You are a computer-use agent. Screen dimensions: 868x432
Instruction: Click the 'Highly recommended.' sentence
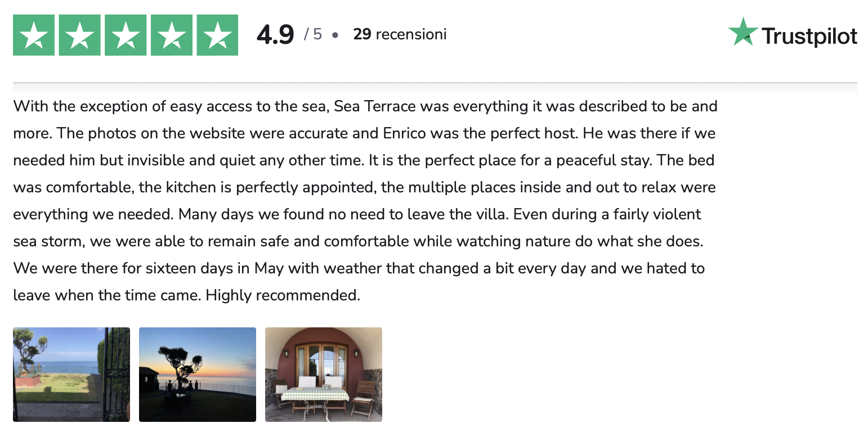pos(283,295)
